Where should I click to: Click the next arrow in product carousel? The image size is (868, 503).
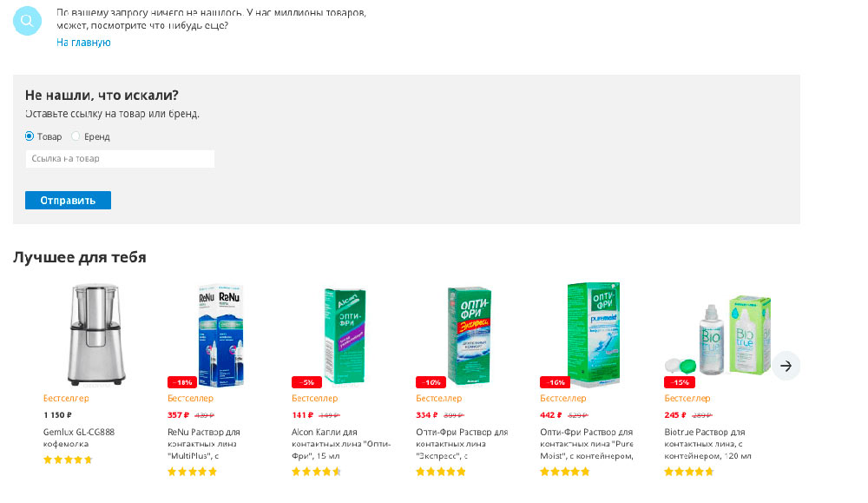pyautogui.click(x=786, y=366)
